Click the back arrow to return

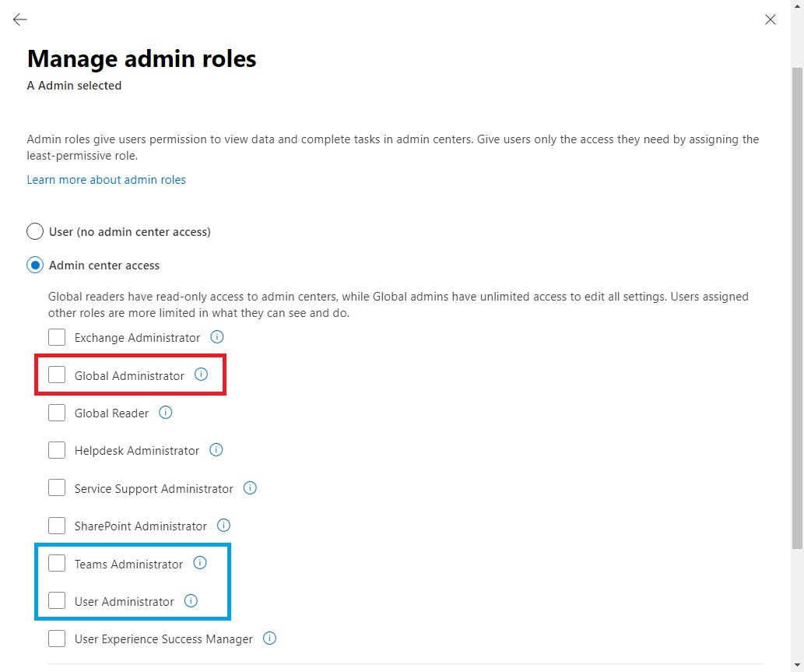click(x=19, y=19)
